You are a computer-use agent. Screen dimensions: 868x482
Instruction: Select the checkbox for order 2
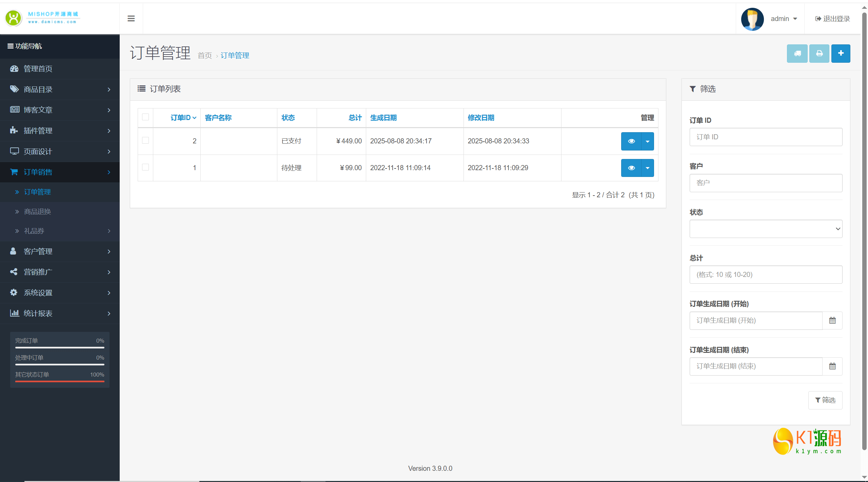pyautogui.click(x=145, y=140)
